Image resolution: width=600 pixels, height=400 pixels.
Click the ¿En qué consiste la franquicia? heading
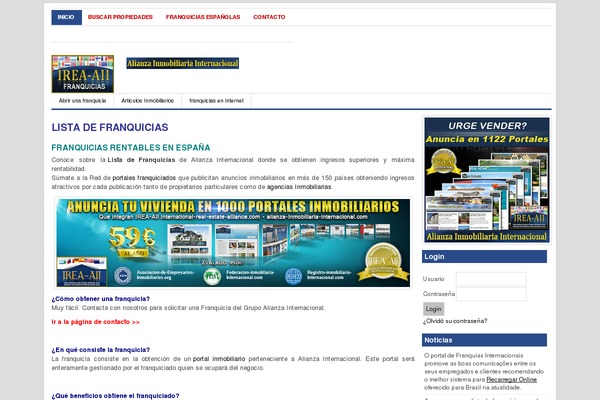point(101,350)
